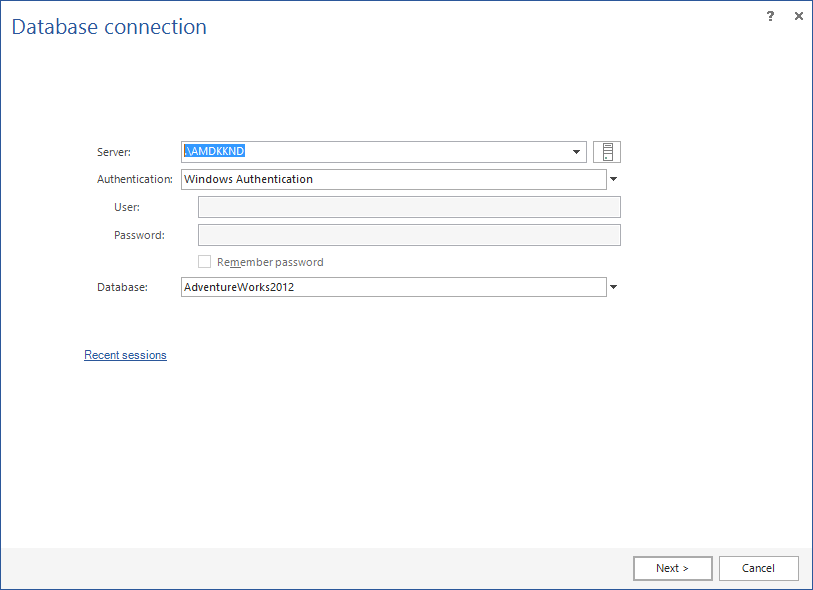
Task: Enable the Remember password checkbox
Action: coord(204,261)
